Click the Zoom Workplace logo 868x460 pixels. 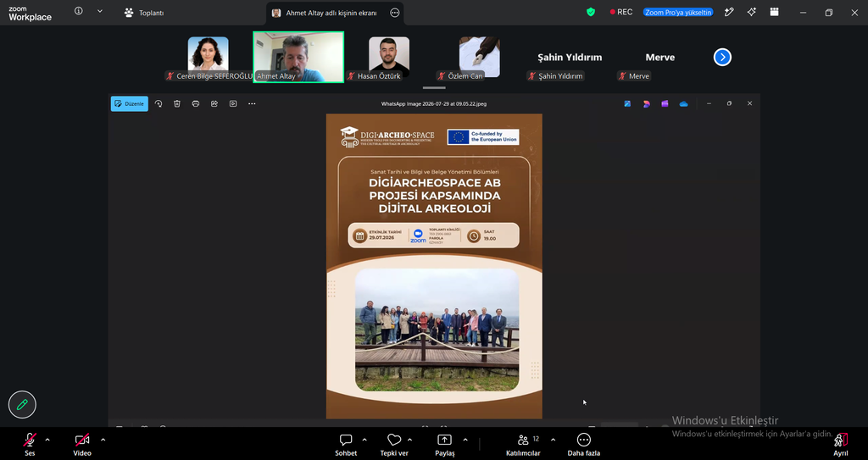tap(30, 14)
